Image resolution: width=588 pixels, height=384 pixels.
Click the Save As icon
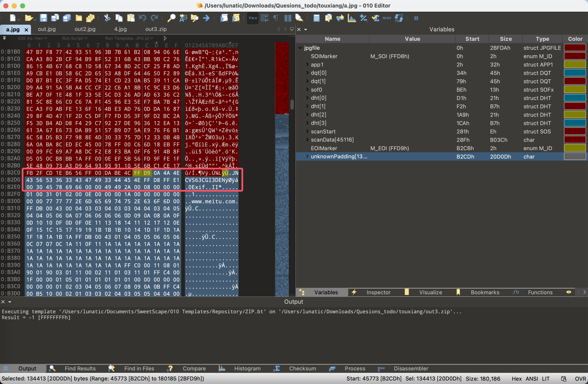55,18
